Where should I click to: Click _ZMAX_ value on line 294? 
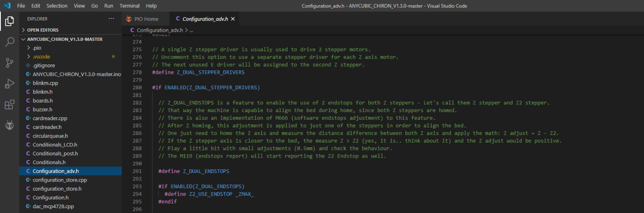244,194
